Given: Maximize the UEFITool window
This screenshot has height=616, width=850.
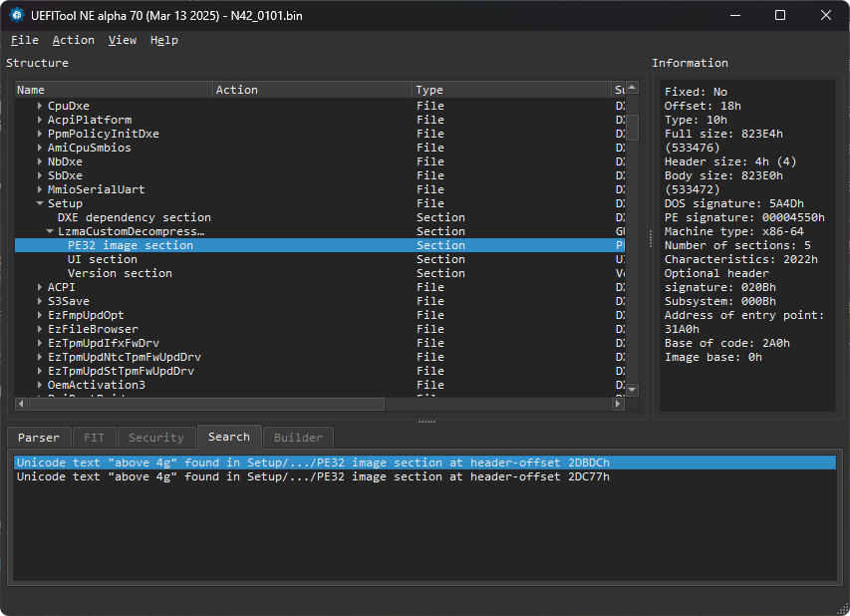Looking at the screenshot, I should 780,15.
